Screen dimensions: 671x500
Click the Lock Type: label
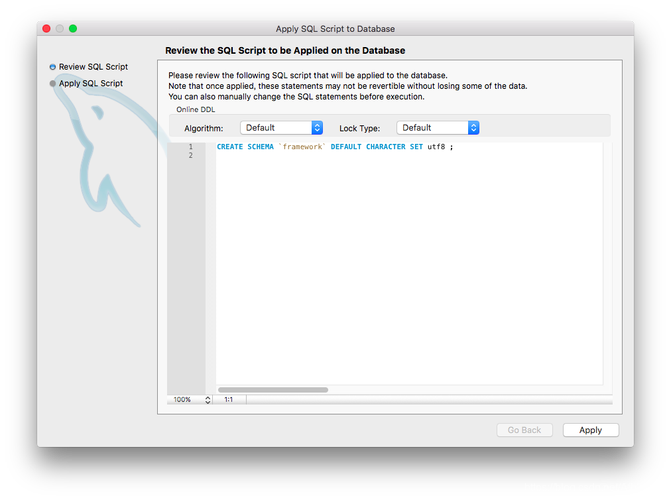point(359,128)
